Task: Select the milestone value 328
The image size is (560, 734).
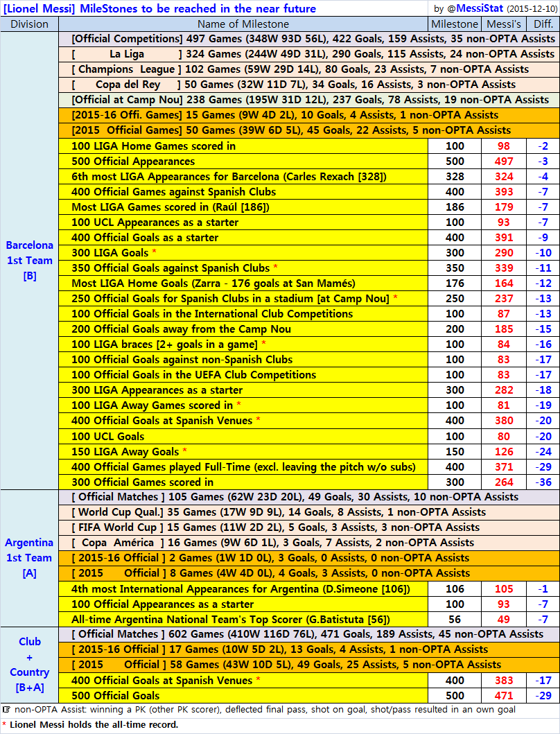Action: pos(455,177)
